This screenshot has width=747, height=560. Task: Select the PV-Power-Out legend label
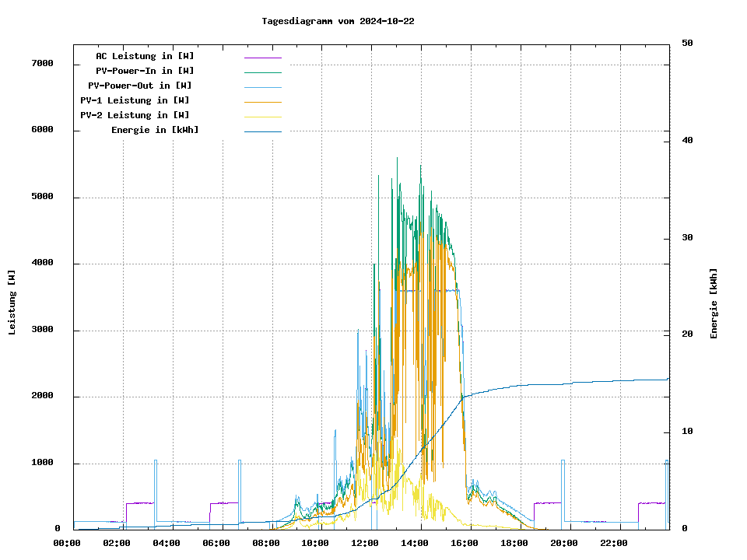pyautogui.click(x=140, y=86)
